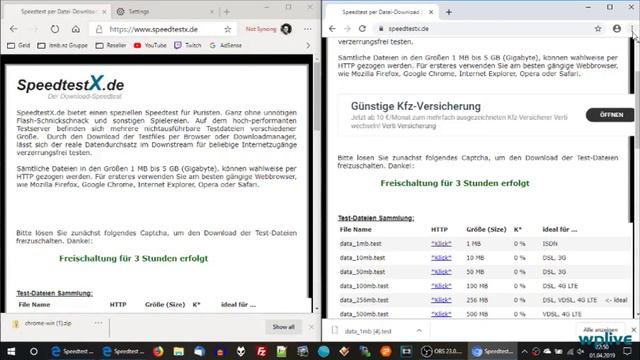Screen dimensions: 640x360
Task: Open the Twitch favorite
Action: tap(188, 45)
